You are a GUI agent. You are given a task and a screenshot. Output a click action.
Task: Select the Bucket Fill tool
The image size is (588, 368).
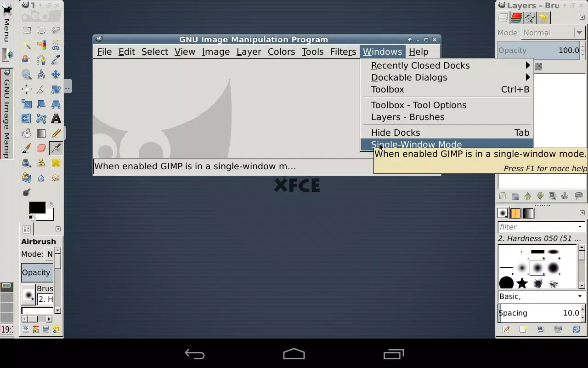pos(27,133)
